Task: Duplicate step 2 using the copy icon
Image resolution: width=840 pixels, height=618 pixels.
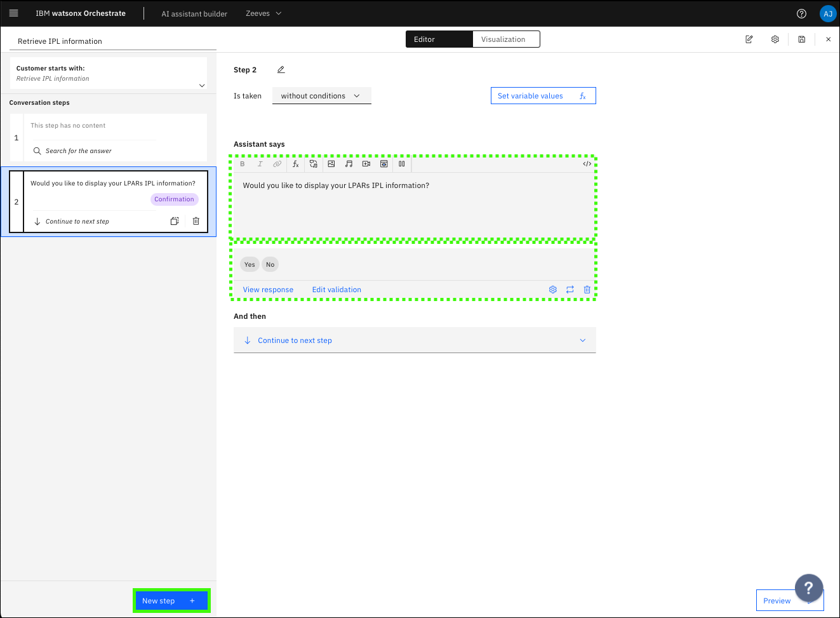Action: pyautogui.click(x=175, y=221)
